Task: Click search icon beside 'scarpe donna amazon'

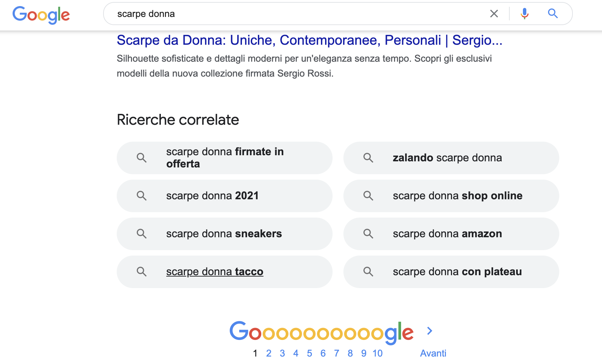Action: pos(368,234)
